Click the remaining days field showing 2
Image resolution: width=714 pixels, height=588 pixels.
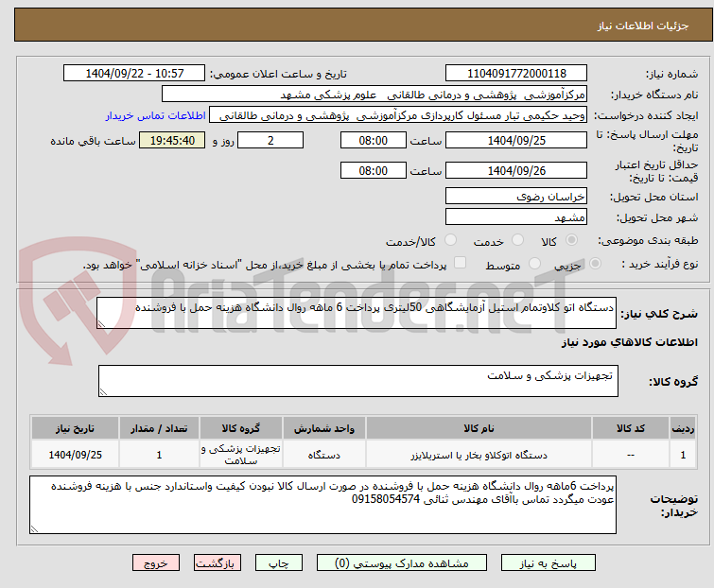(x=270, y=140)
